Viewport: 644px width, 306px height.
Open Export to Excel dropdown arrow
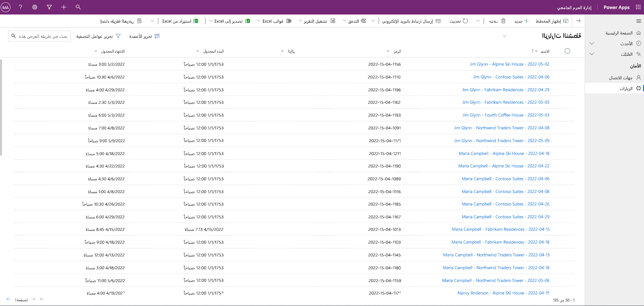(211, 21)
